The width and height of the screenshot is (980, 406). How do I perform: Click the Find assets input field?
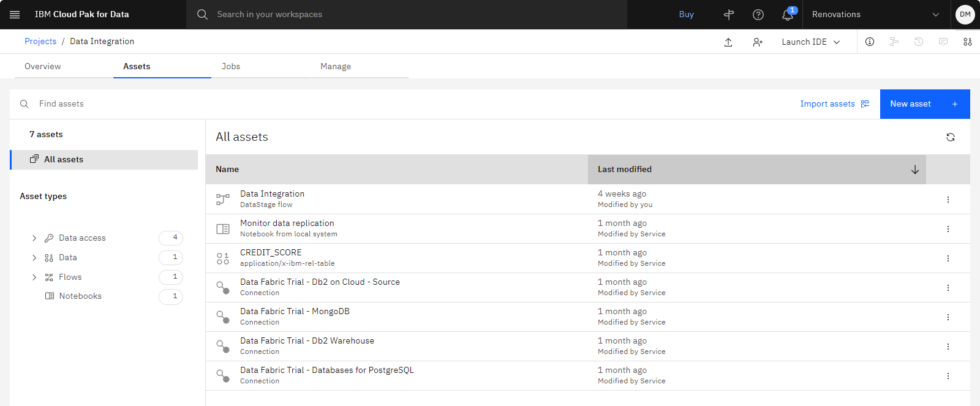(404, 104)
